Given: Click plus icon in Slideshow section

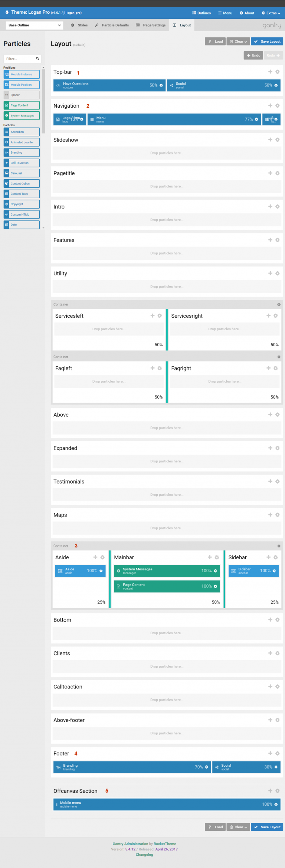Looking at the screenshot, I should pyautogui.click(x=270, y=140).
